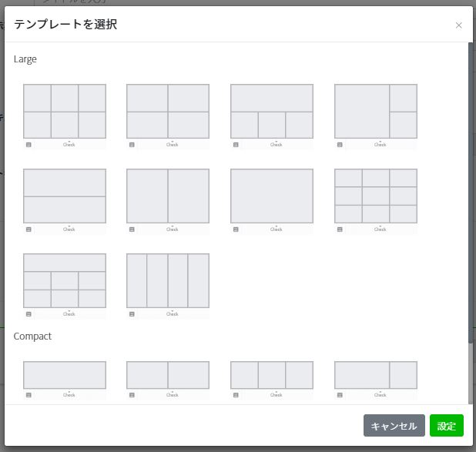
Task: Pick the three-column Compact template
Action: [x=272, y=375]
